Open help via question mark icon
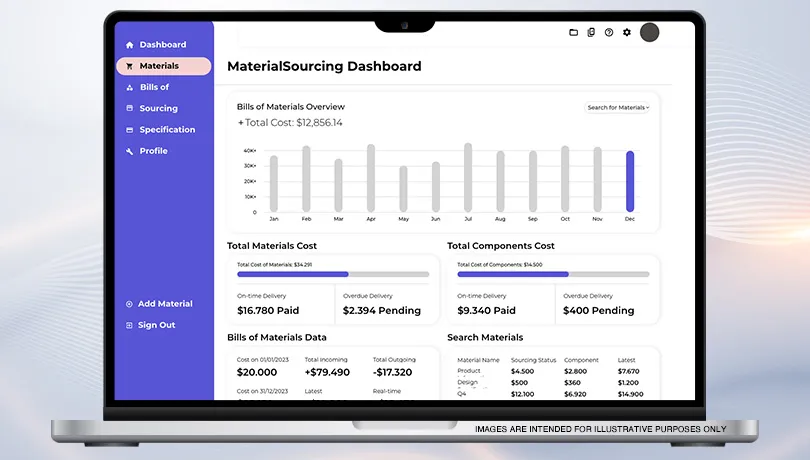The height and width of the screenshot is (460, 810). [x=609, y=32]
